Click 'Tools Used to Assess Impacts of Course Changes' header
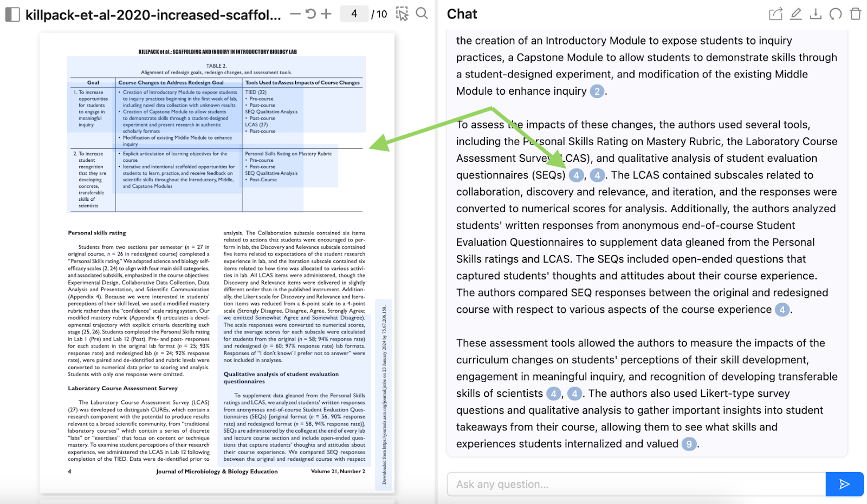The width and height of the screenshot is (867, 504). coord(302,83)
